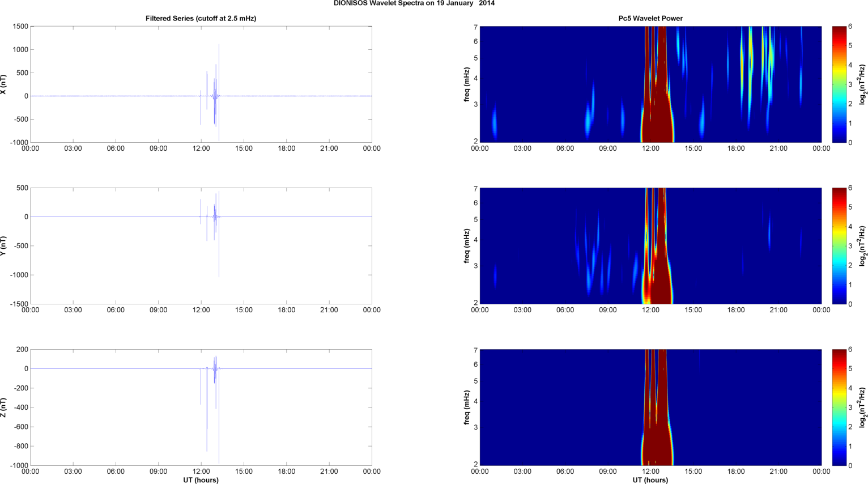
Task: Click the "-200" tick on the Z (nT) axis
Action: pyautogui.click(x=22, y=388)
